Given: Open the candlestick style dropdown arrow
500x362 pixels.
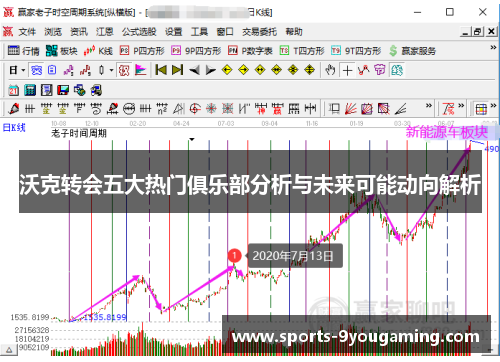Looking at the screenshot, I should (111, 70).
